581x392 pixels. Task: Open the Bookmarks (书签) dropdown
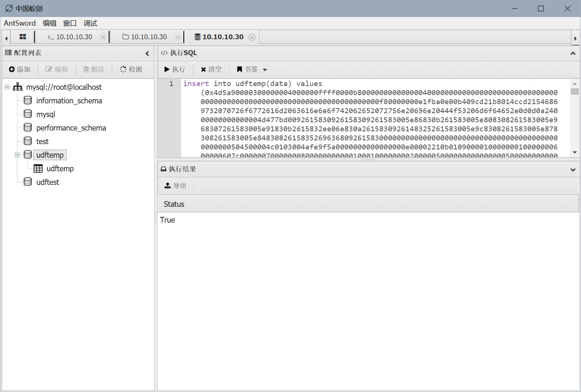(x=252, y=69)
